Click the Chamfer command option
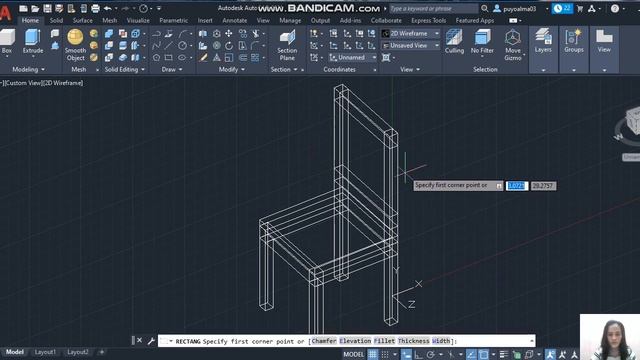 point(324,341)
